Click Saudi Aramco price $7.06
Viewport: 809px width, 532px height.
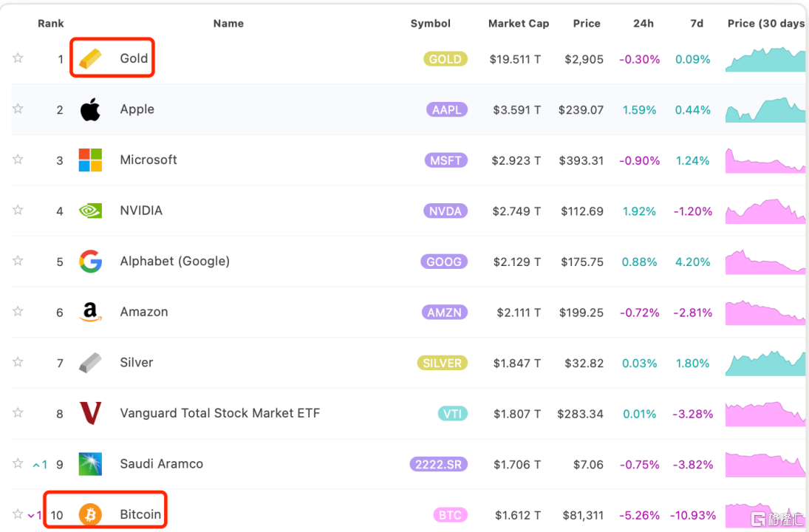(x=588, y=465)
